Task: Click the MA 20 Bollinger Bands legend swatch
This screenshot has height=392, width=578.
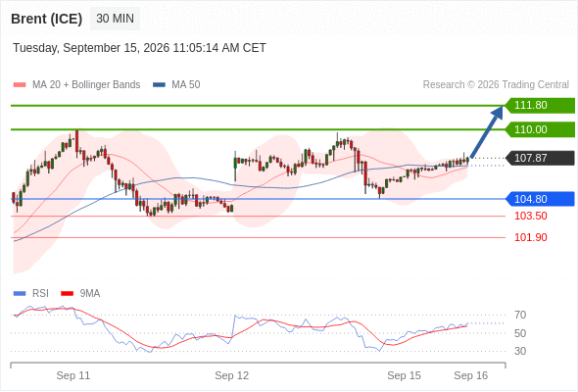Action: [20, 85]
